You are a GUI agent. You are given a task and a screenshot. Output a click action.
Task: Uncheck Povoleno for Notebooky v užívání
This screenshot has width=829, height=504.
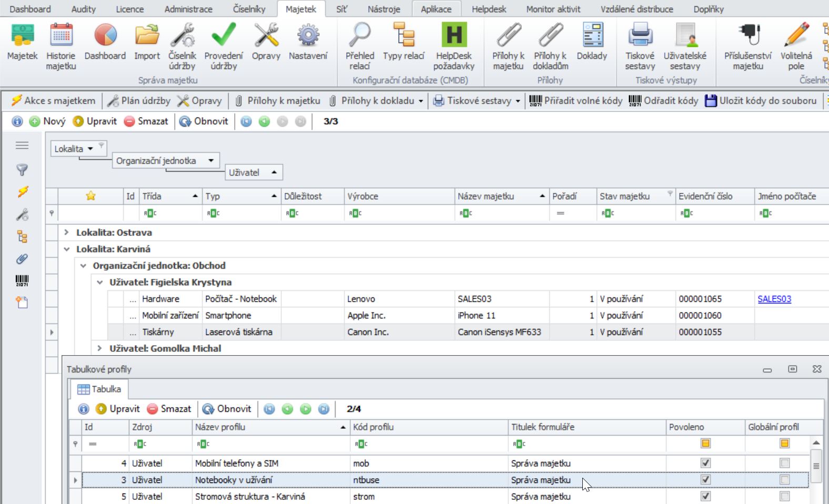[x=705, y=480]
